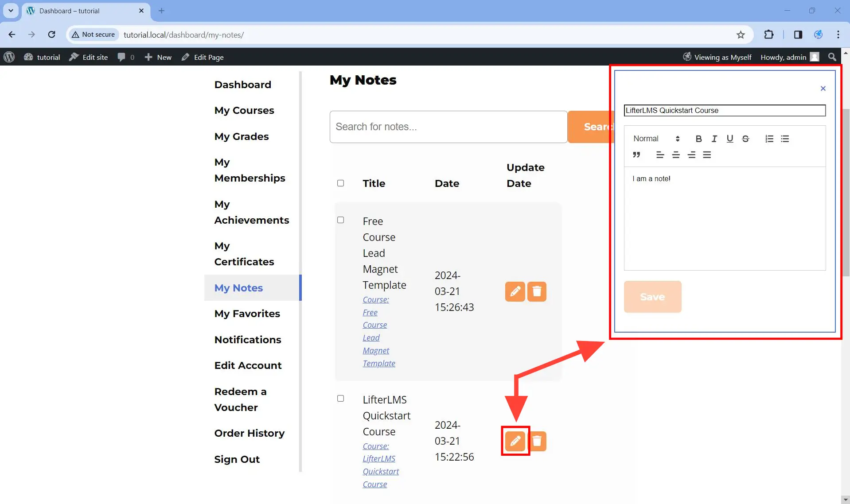Click the admin bar search icon
This screenshot has width=850, height=504.
tap(832, 57)
